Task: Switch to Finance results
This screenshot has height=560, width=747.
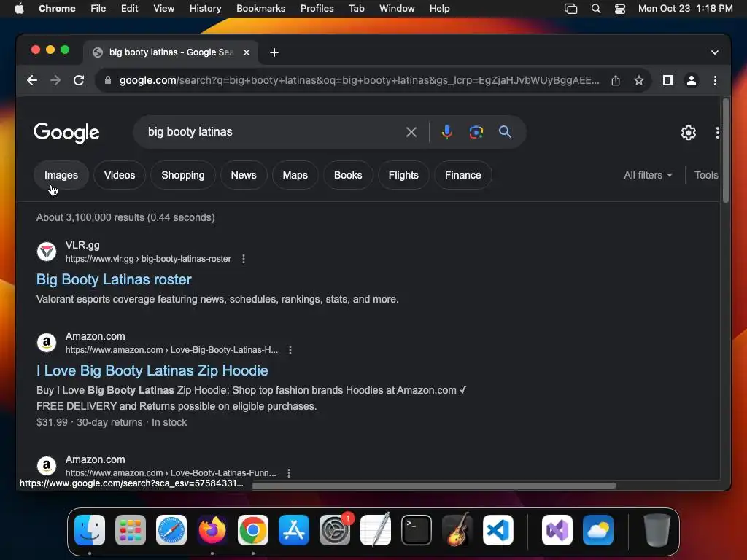Action: (x=463, y=175)
